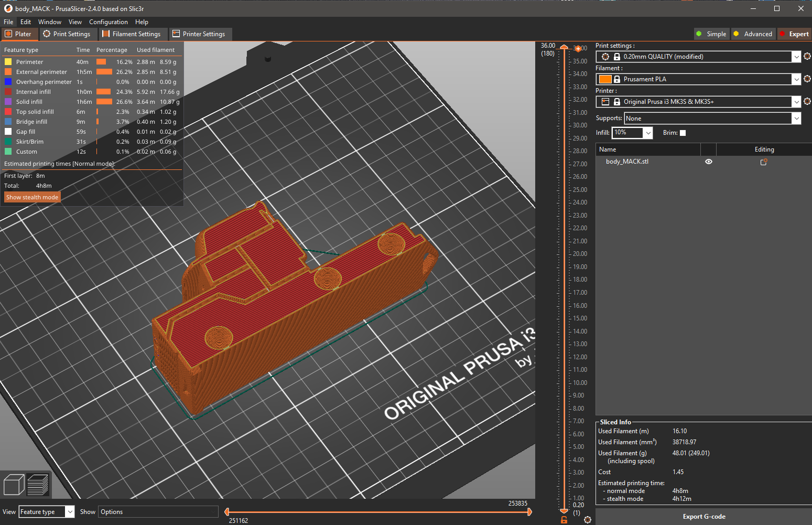This screenshot has height=525, width=812.
Task: Select the layers preview view icon
Action: tap(38, 484)
